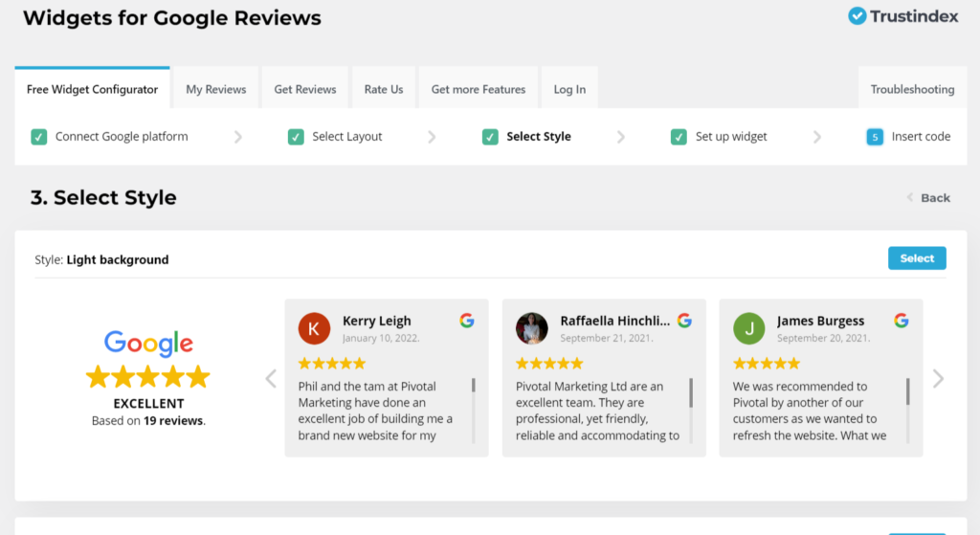Click the date January 10, 2022
Image resolution: width=980 pixels, height=535 pixels.
click(x=381, y=338)
